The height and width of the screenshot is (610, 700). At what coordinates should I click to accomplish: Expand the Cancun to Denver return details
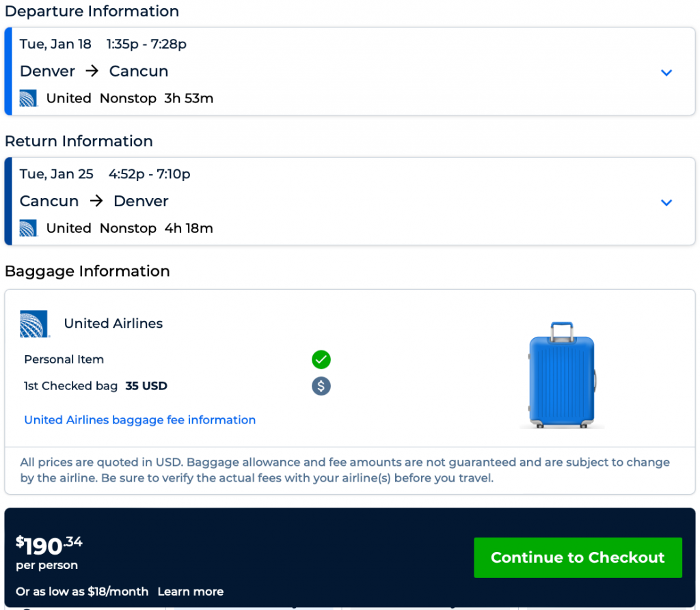click(x=667, y=202)
